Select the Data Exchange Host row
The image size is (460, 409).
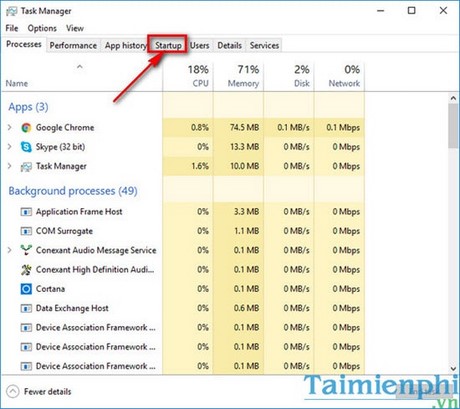pos(183,308)
